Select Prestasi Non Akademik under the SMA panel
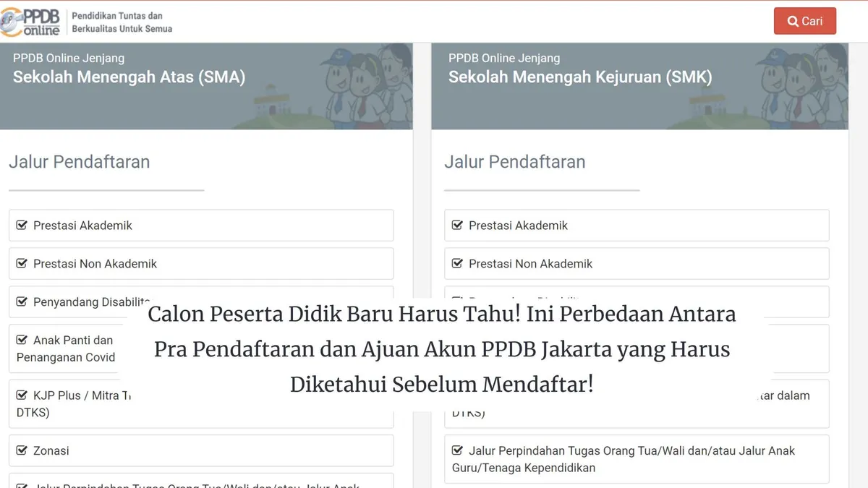This screenshot has width=868, height=488. (x=201, y=264)
